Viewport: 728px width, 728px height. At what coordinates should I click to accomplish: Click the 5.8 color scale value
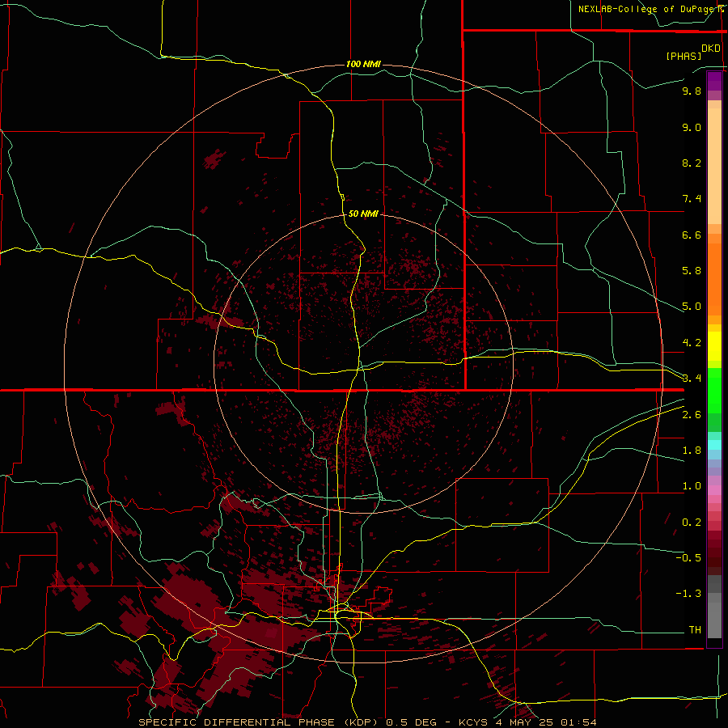692,271
